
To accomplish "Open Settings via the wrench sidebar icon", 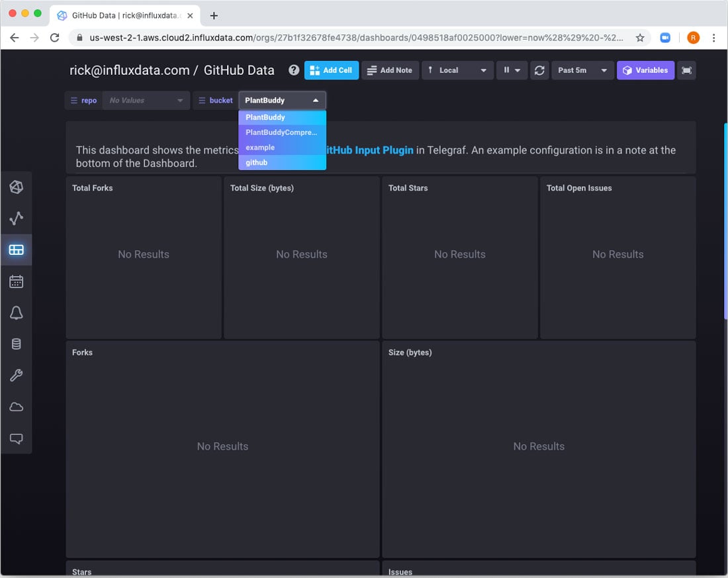I will pos(17,376).
